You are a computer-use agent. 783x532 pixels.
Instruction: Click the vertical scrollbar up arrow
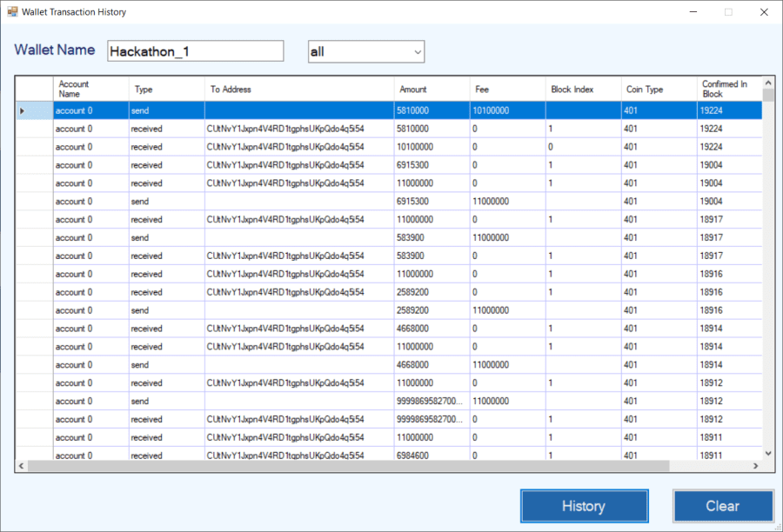click(x=767, y=81)
